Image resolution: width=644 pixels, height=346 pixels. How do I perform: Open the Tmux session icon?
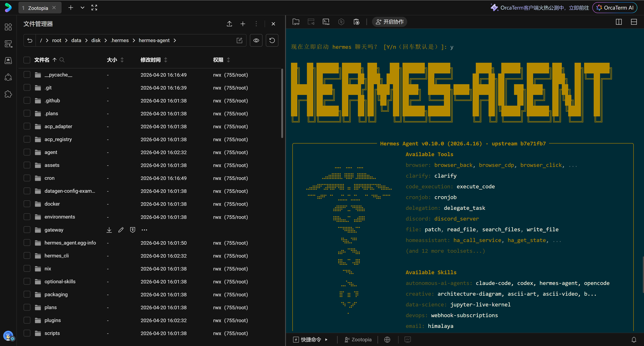326,22
